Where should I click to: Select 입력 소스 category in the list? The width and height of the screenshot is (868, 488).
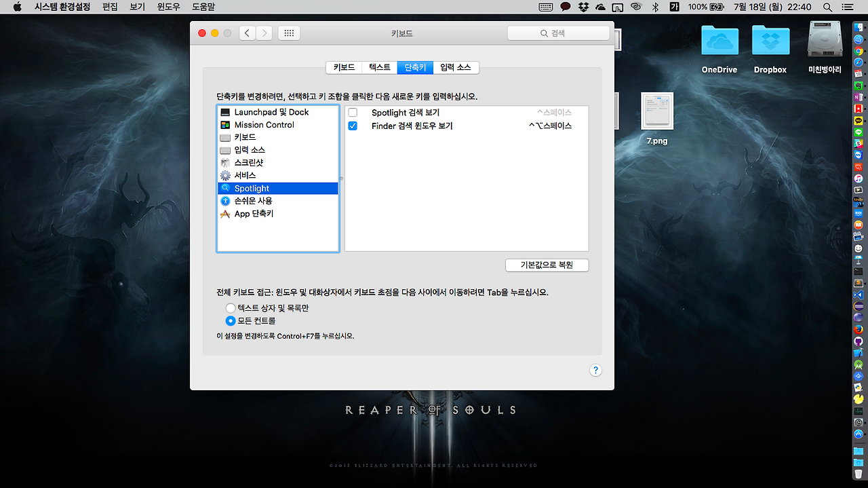point(278,150)
